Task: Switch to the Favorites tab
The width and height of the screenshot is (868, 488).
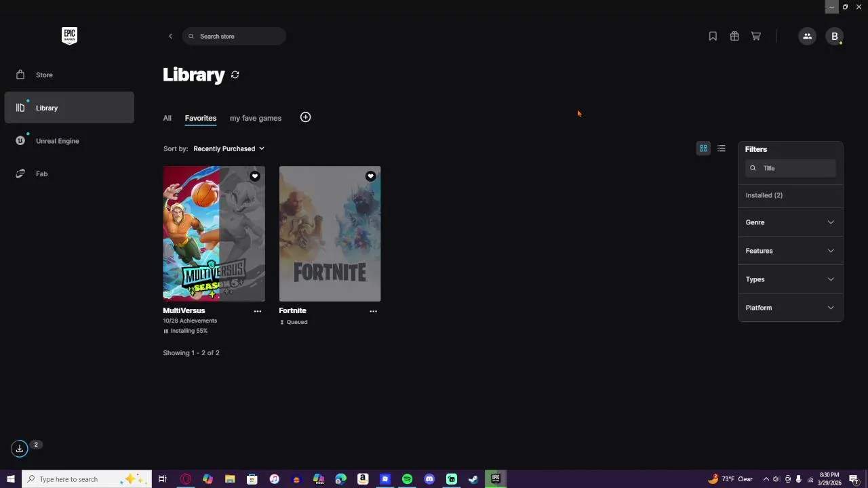Action: pos(201,118)
